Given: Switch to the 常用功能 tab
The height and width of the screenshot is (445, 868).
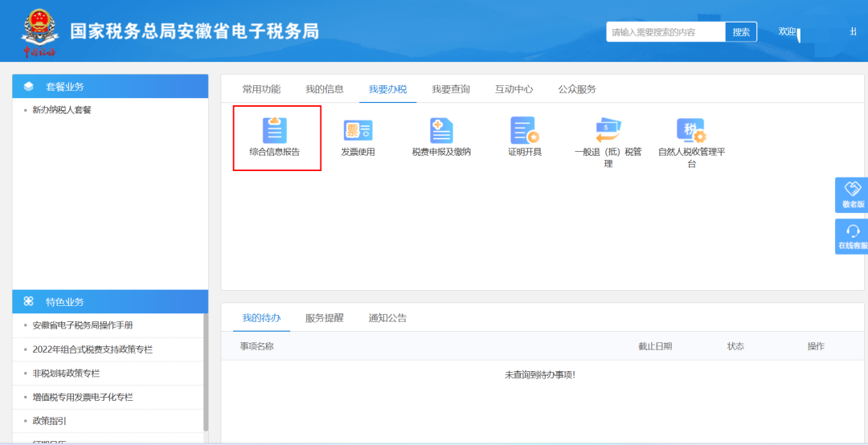Looking at the screenshot, I should pos(261,89).
